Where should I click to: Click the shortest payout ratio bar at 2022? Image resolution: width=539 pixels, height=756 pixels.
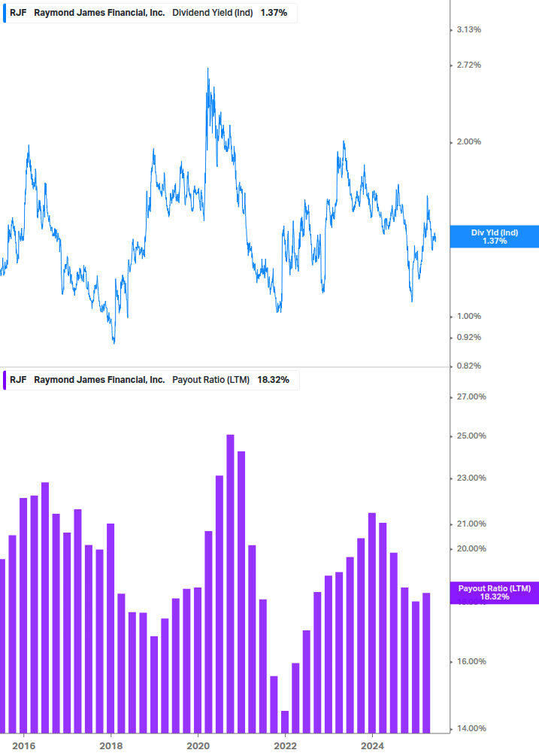[x=285, y=722]
